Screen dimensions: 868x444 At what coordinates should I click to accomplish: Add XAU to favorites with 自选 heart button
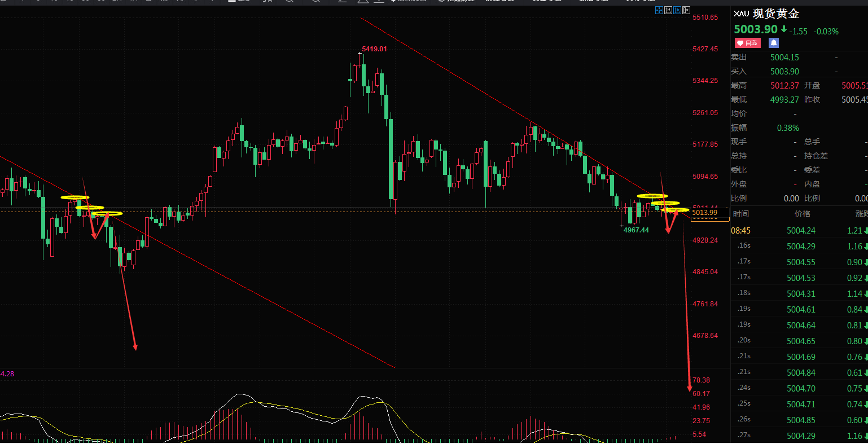pyautogui.click(x=747, y=43)
